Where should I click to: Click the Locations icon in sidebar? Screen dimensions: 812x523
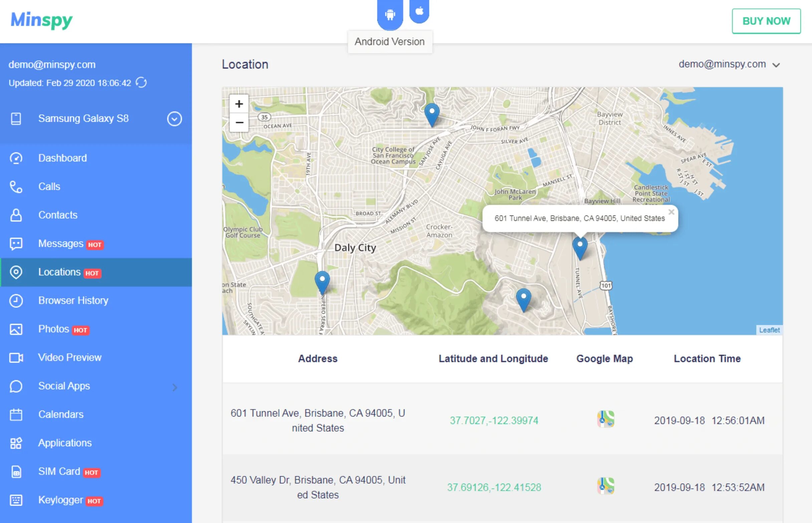pos(15,272)
